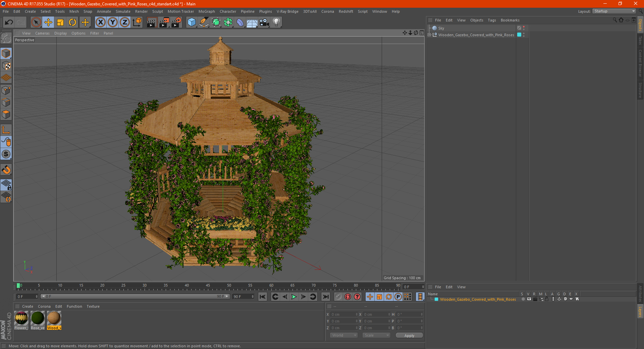The width and height of the screenshot is (644, 349).
Task: Open the World coordinate dropdown
Action: pos(344,335)
